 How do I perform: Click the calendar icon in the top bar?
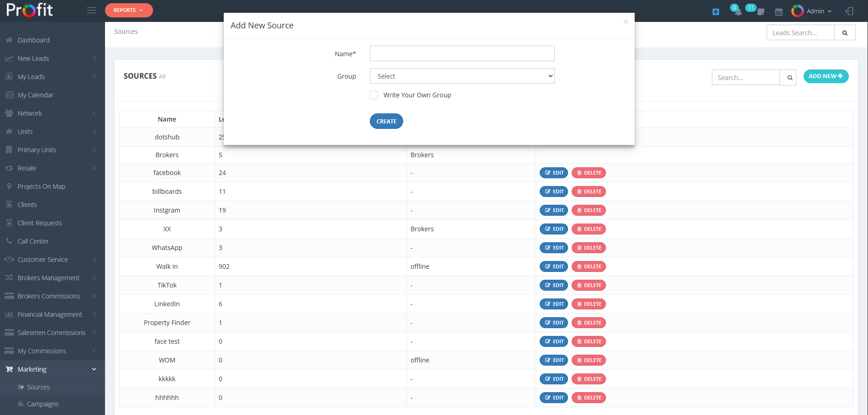pyautogui.click(x=779, y=11)
